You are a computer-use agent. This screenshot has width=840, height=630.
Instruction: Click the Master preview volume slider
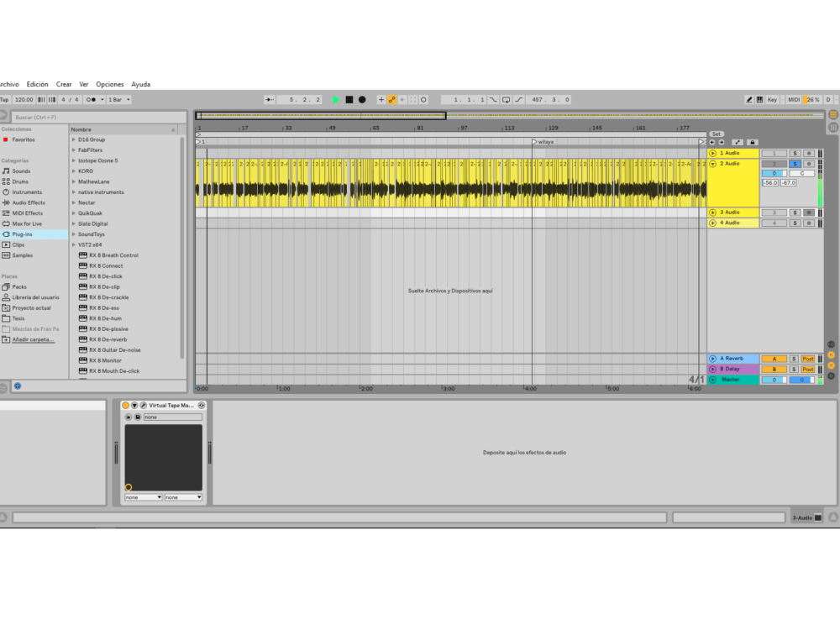802,380
